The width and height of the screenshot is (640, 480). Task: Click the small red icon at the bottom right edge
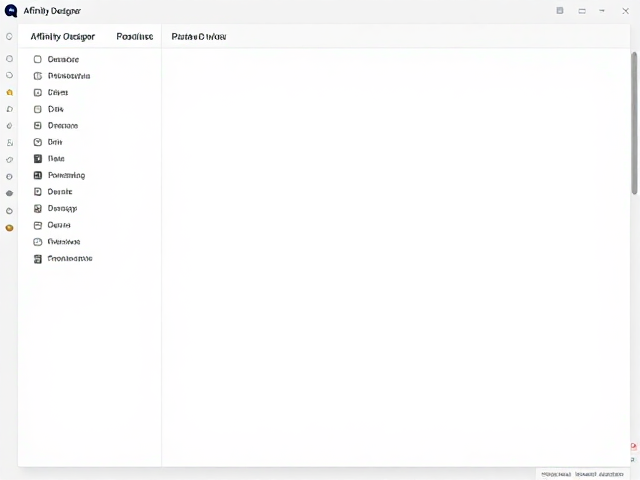coord(634,446)
